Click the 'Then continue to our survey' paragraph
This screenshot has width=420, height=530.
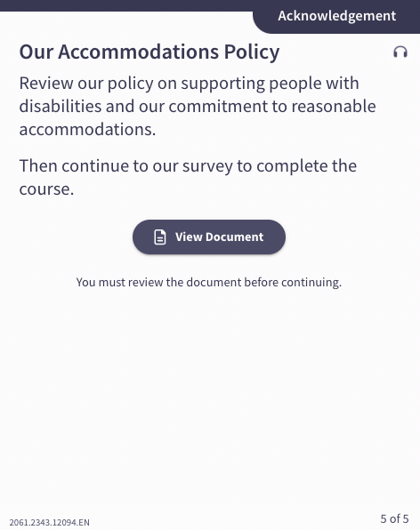click(188, 177)
